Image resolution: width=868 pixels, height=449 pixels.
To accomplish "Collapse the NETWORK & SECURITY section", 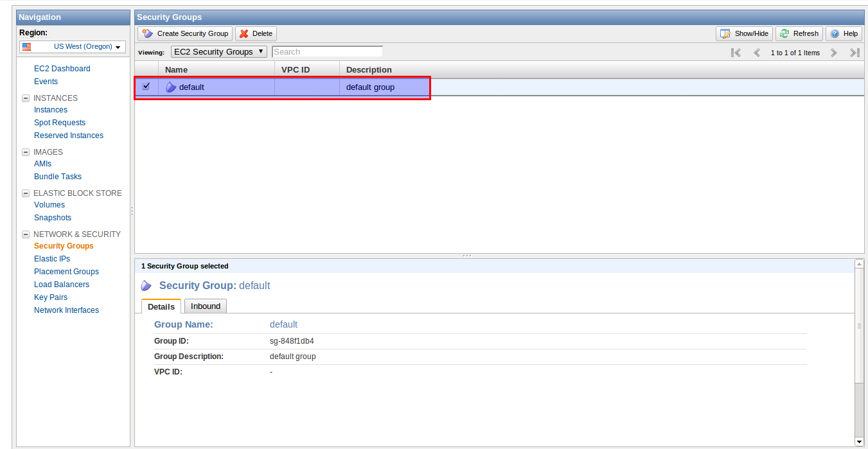I will tap(26, 234).
